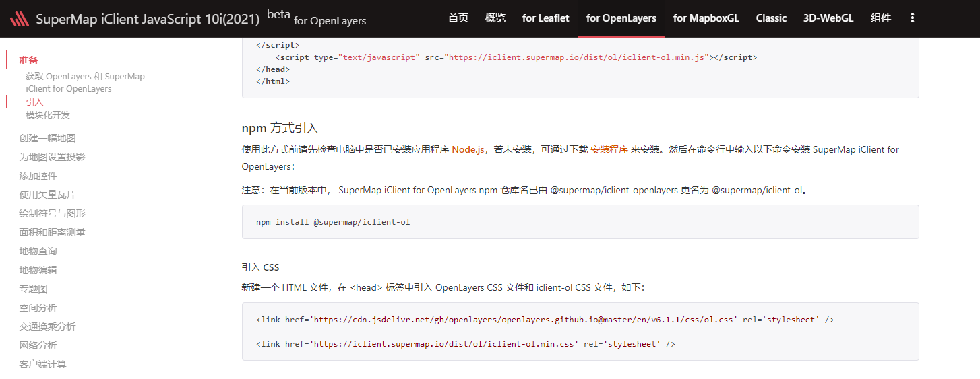Viewport: 980px width, 379px height.
Task: Expand 使用矢量瓦片 in sidebar
Action: 48,195
